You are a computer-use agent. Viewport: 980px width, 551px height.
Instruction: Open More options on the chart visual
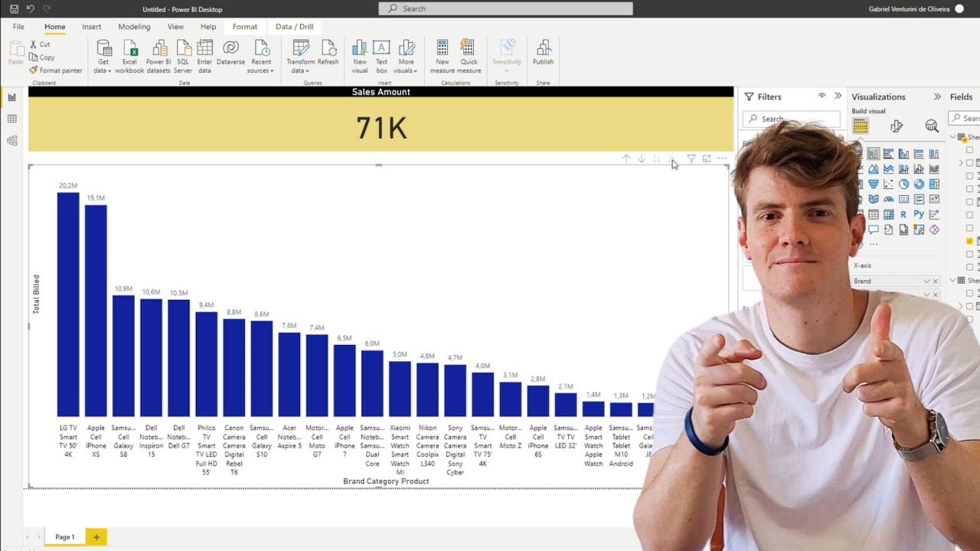(722, 158)
